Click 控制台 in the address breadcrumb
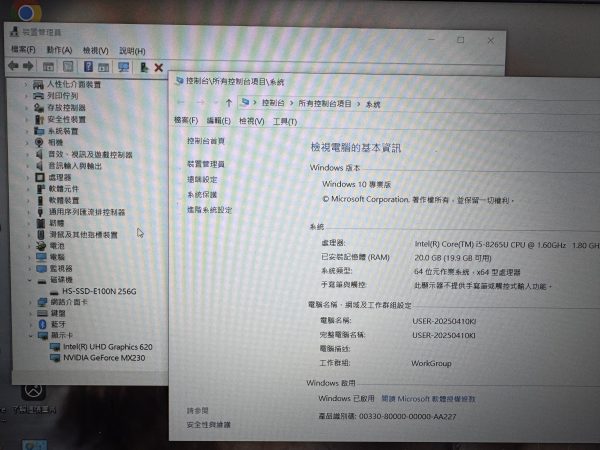600x450 pixels. click(x=273, y=103)
